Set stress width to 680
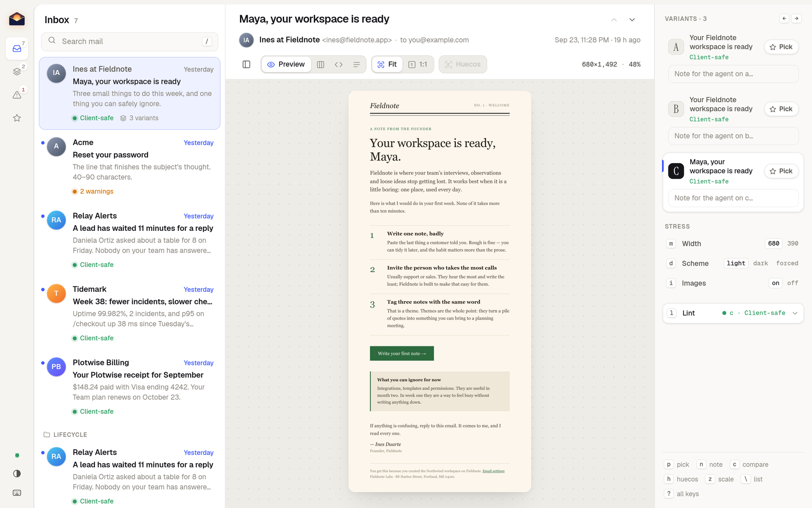 pos(774,243)
